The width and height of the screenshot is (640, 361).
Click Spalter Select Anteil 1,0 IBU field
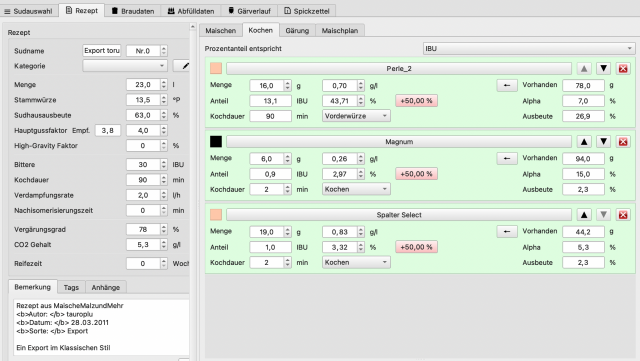click(270, 247)
